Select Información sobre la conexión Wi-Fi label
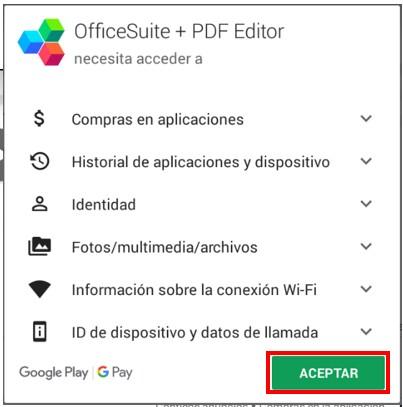This screenshot has width=403, height=407. coord(194,290)
